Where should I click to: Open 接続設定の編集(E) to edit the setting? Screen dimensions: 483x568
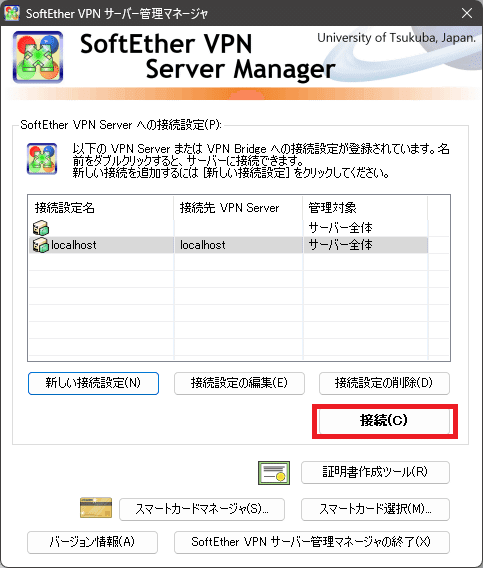[239, 383]
